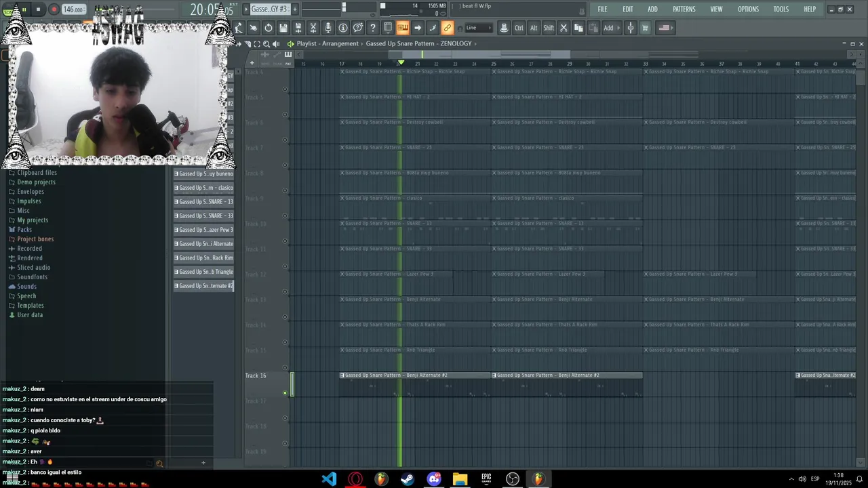The height and width of the screenshot is (488, 868).
Task: Click the paste icon in the toolbar
Action: coord(594,28)
